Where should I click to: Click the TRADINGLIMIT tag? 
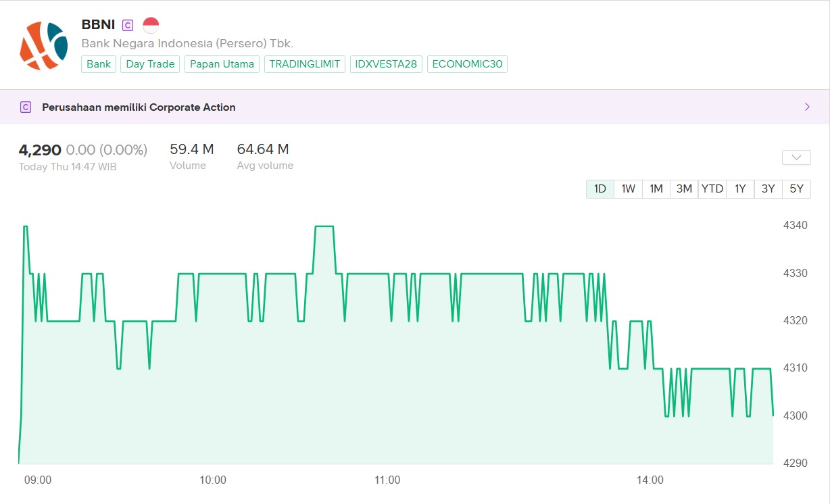pos(305,64)
